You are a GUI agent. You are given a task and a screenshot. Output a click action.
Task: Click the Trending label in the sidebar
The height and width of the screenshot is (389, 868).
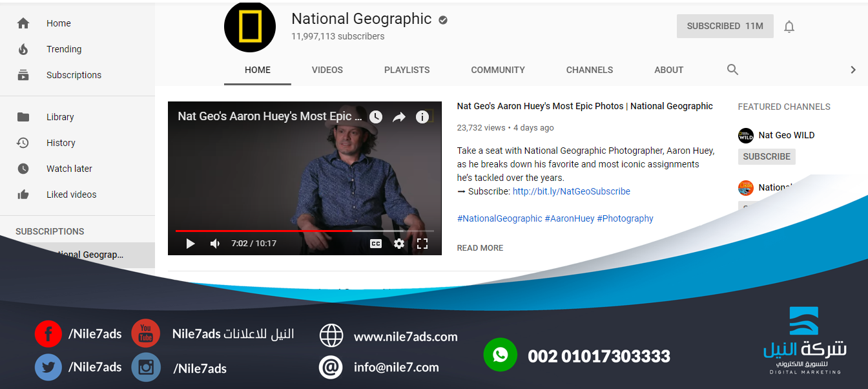64,49
